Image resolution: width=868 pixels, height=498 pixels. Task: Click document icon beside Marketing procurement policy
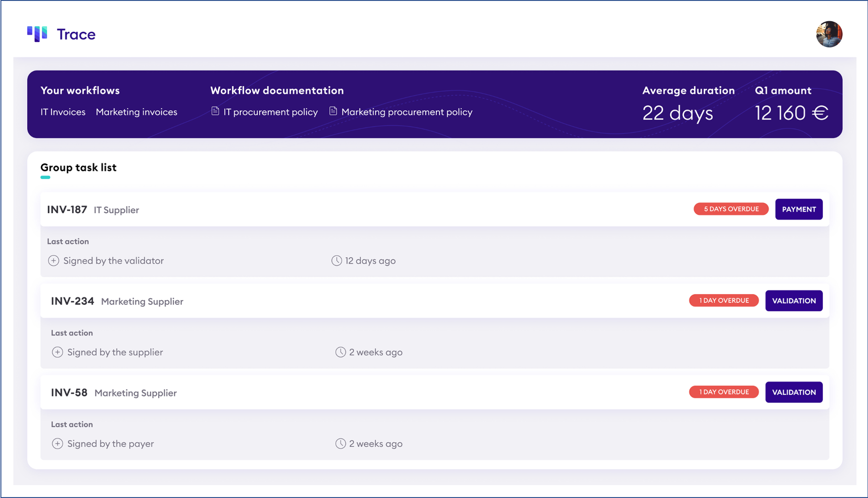coord(333,111)
